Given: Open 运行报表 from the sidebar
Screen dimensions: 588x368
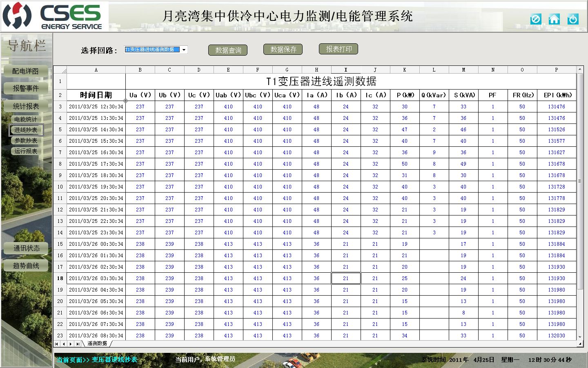Looking at the screenshot, I should pyautogui.click(x=26, y=151).
